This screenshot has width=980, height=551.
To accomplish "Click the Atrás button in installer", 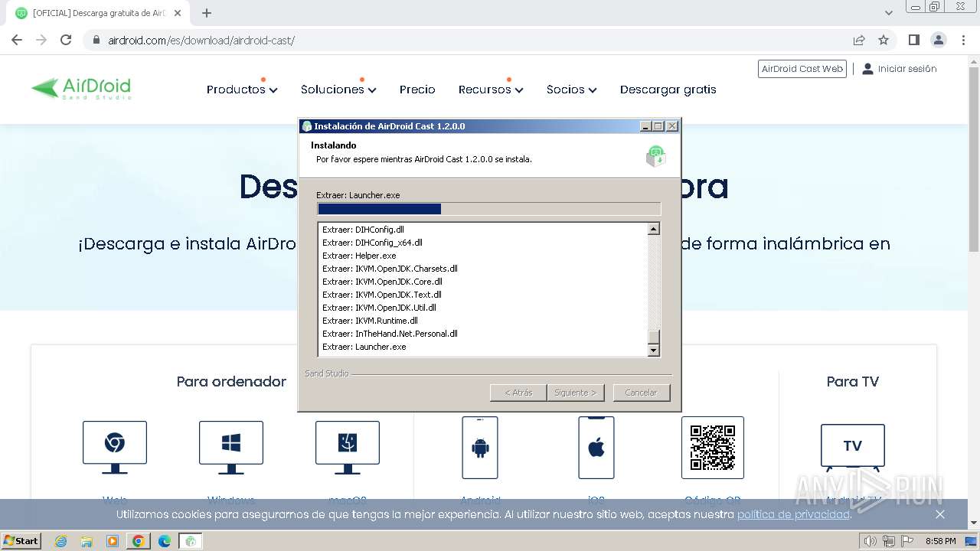I will pos(518,393).
